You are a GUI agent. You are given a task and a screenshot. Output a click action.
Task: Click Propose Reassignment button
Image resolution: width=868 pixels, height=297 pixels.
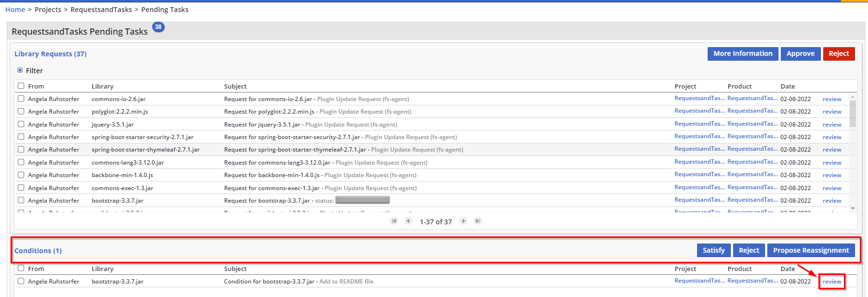(811, 250)
